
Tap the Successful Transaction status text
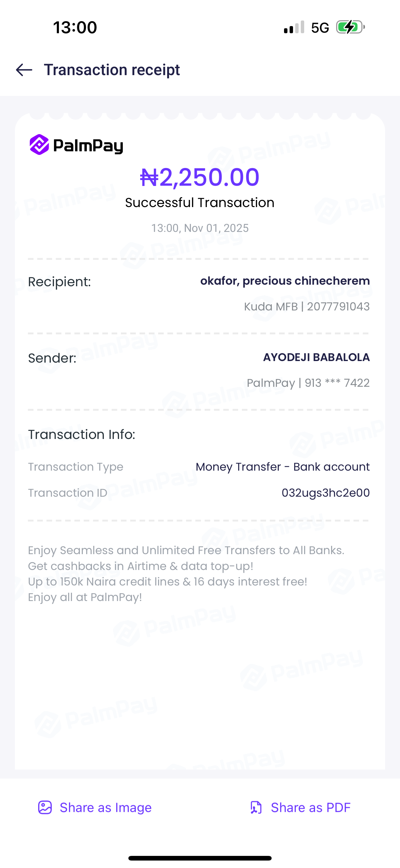200,203
